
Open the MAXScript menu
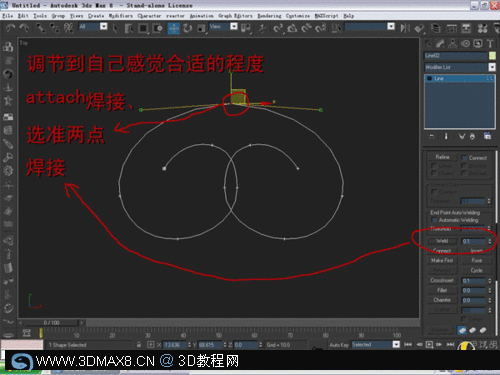tap(327, 16)
